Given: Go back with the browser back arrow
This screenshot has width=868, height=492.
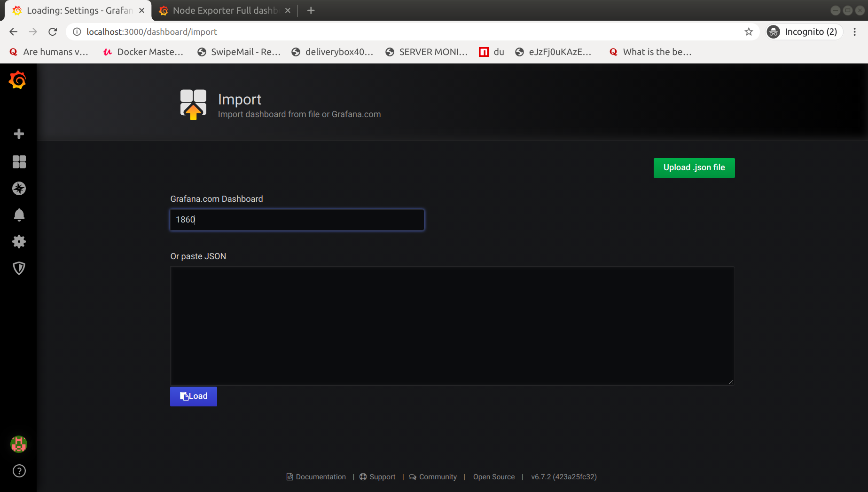Looking at the screenshot, I should coord(13,32).
